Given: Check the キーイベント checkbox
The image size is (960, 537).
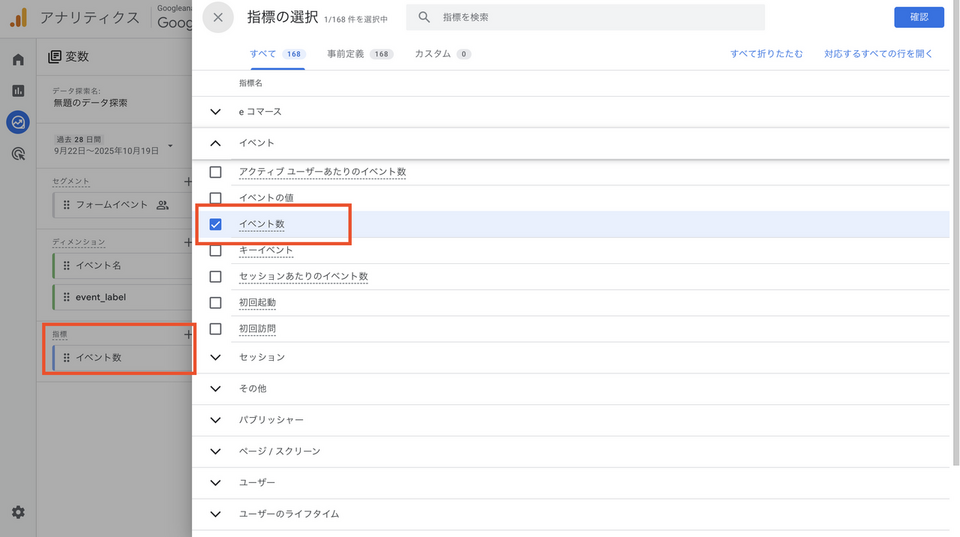Looking at the screenshot, I should pos(215,250).
